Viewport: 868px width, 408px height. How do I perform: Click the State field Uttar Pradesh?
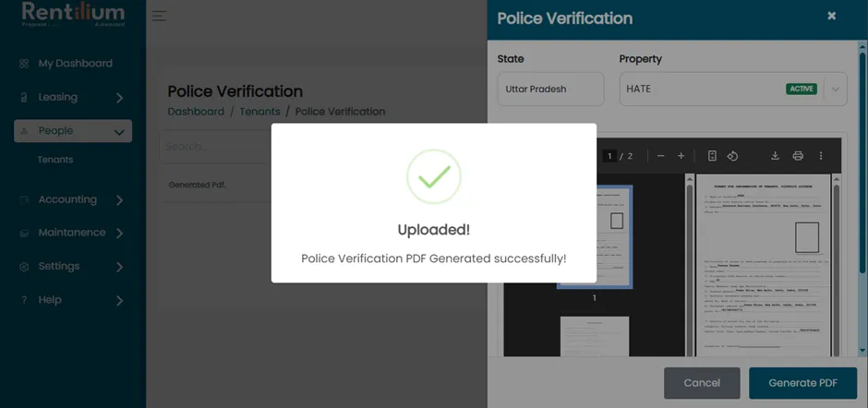pos(550,89)
